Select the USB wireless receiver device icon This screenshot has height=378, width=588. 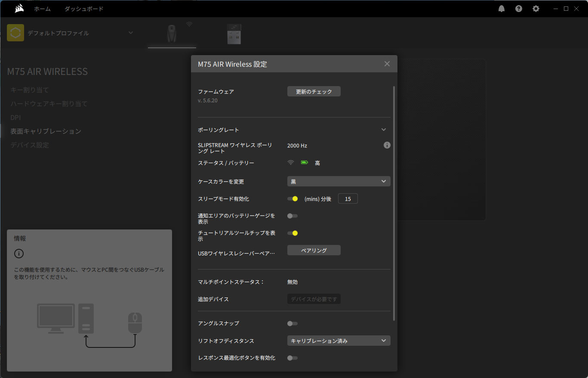(234, 34)
